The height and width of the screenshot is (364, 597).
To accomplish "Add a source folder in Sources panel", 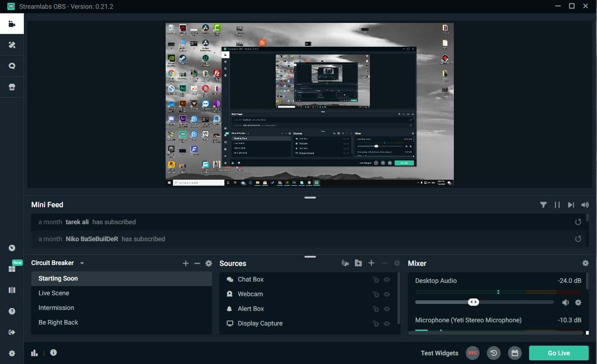I will [x=358, y=263].
